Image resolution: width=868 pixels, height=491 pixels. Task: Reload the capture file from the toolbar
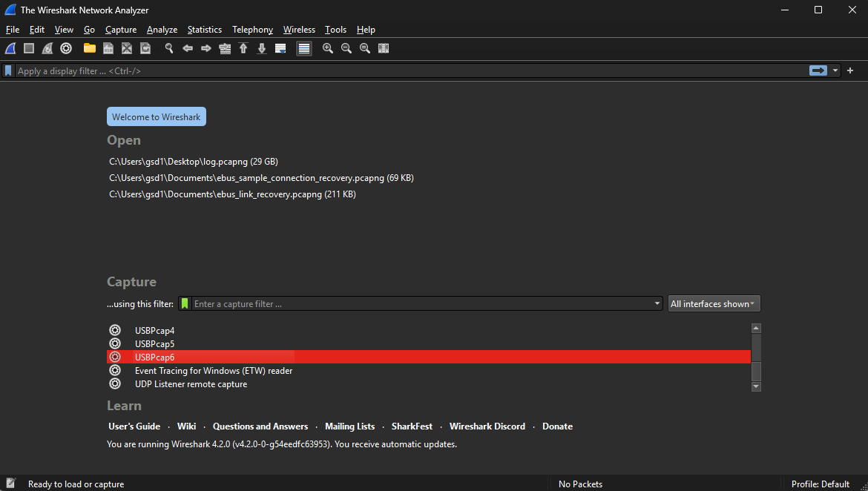click(145, 49)
